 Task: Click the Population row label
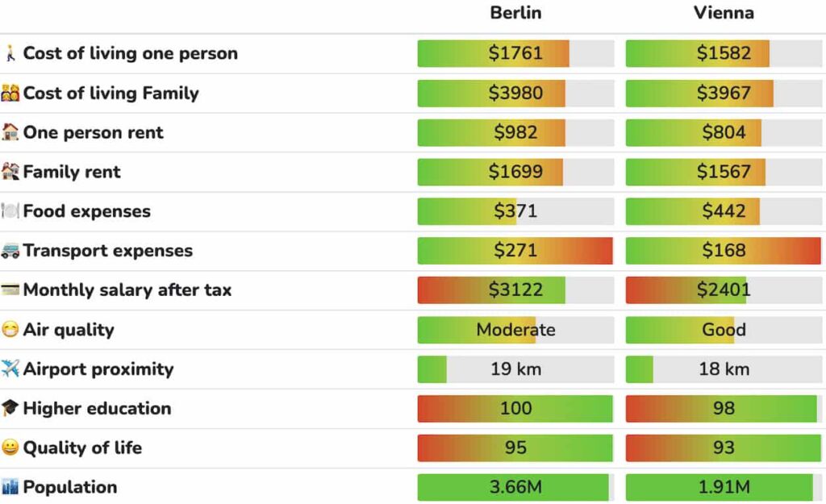pos(69,487)
